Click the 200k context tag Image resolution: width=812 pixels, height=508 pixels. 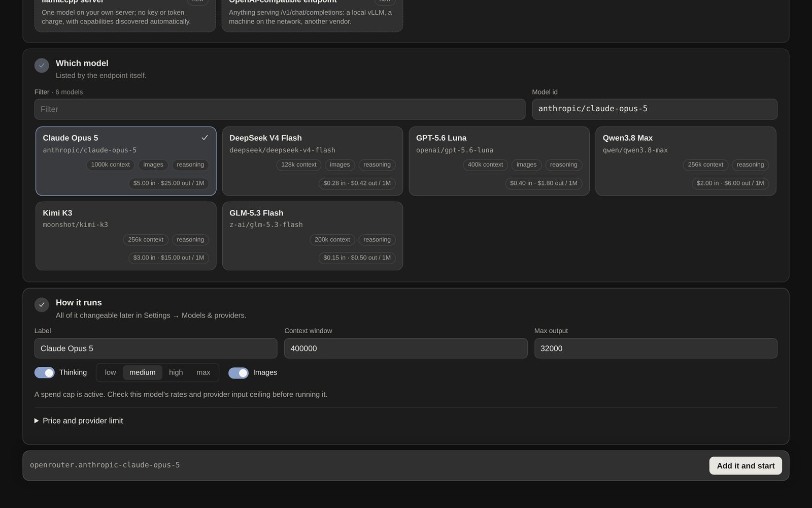[x=332, y=240]
